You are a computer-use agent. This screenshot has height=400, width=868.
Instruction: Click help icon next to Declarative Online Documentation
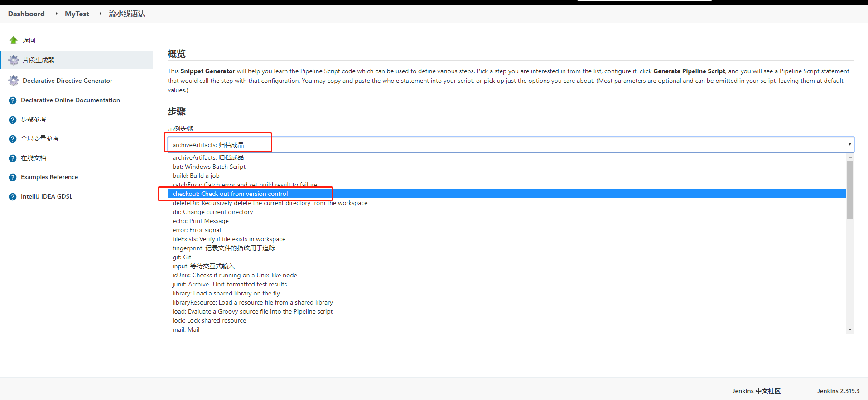(13, 100)
